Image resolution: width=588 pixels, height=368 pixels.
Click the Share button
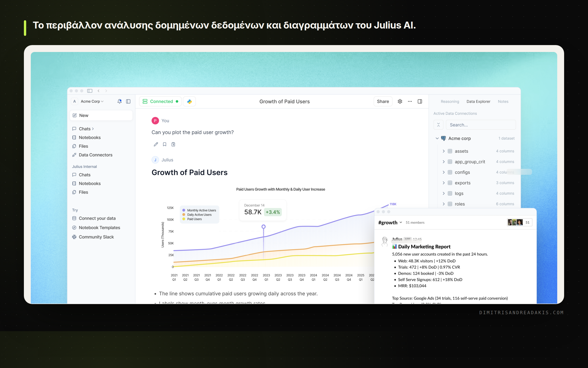coord(383,101)
